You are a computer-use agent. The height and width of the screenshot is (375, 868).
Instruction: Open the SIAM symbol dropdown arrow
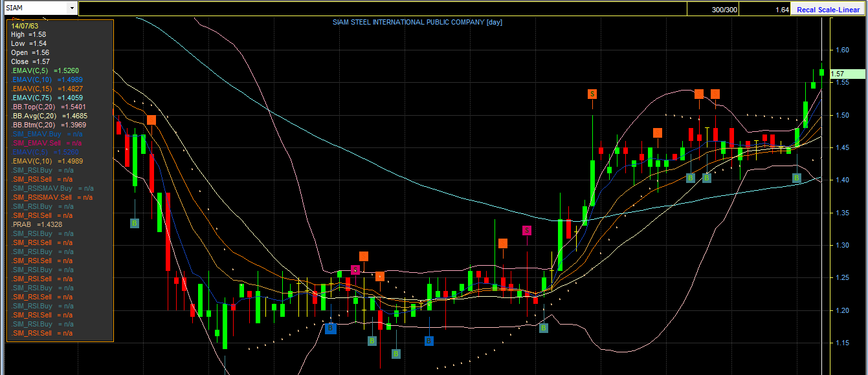point(72,9)
